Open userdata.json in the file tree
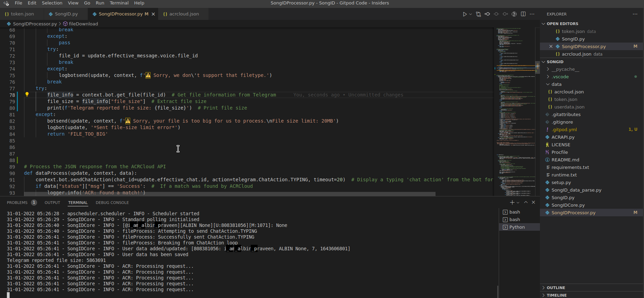644x298 pixels. click(569, 107)
